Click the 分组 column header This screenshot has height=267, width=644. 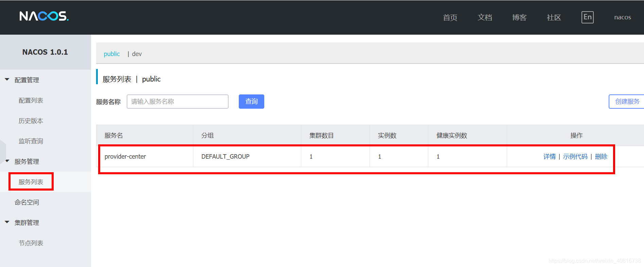click(247, 136)
